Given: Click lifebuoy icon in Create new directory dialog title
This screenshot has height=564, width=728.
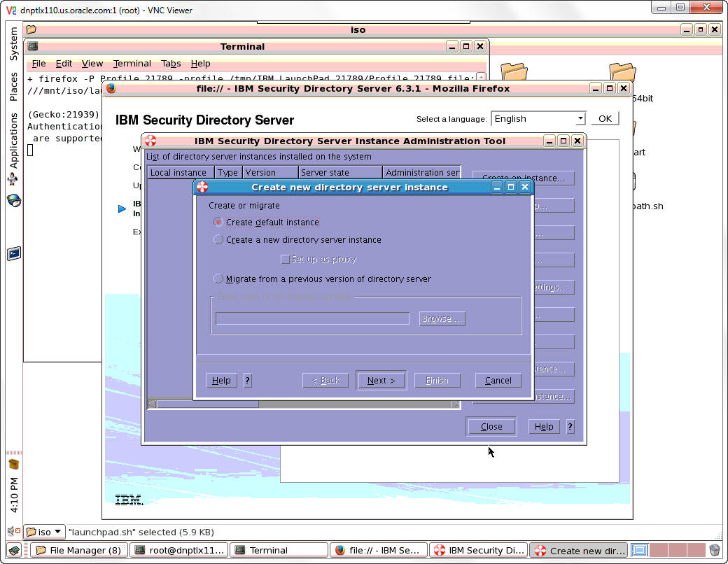Looking at the screenshot, I should (202, 187).
